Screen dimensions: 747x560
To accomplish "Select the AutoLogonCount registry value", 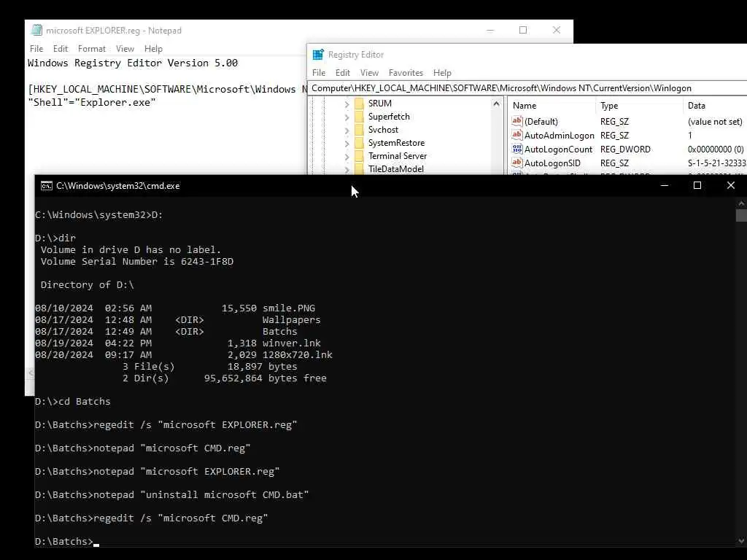I will tap(558, 149).
